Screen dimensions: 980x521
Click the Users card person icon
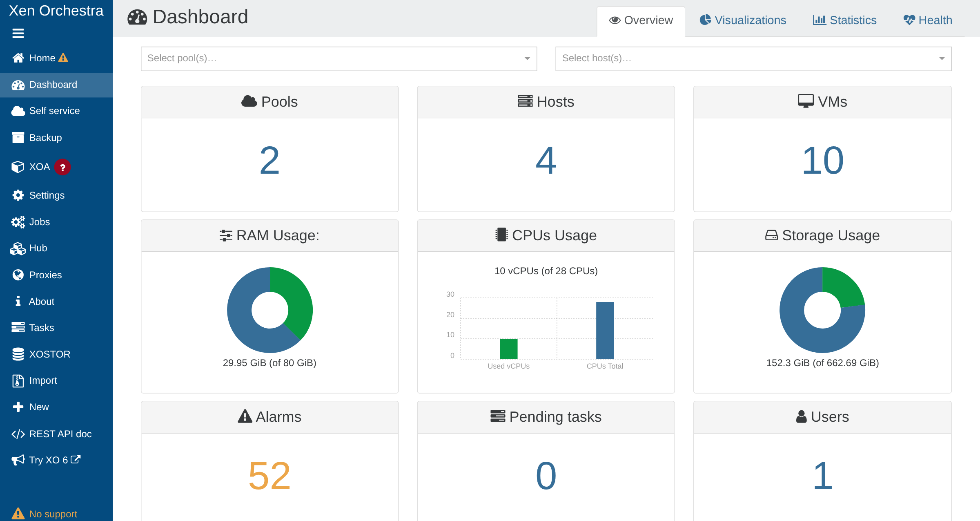tap(802, 416)
